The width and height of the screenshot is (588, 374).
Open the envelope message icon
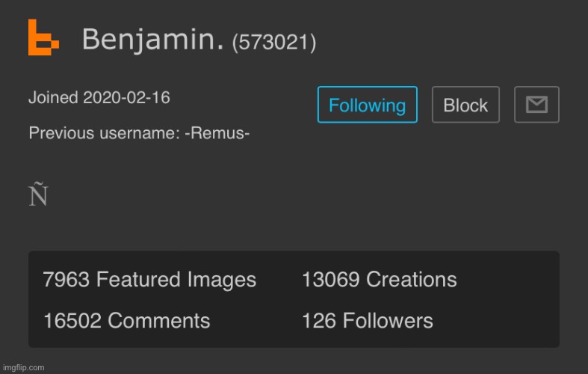tap(536, 105)
